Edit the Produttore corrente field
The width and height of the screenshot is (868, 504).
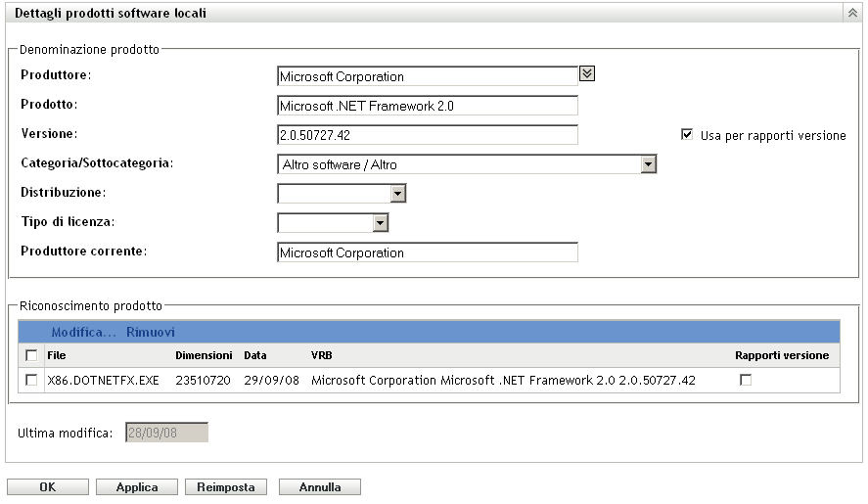pos(428,252)
